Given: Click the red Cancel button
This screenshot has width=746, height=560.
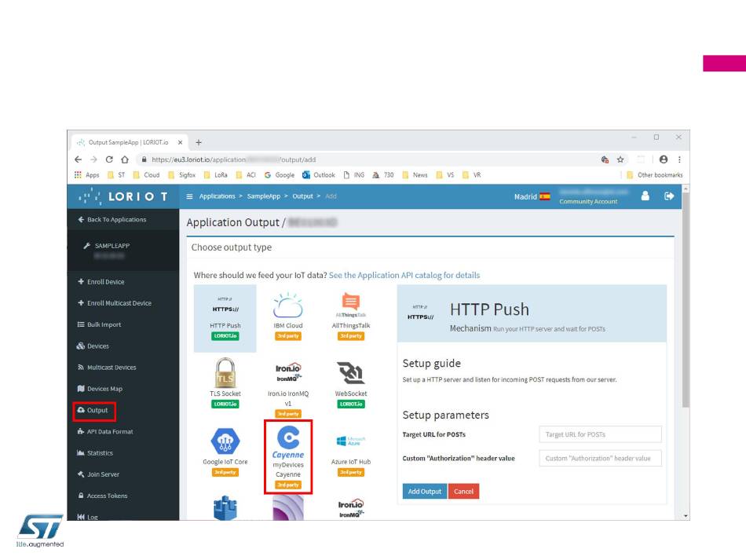Looking at the screenshot, I should (463, 491).
